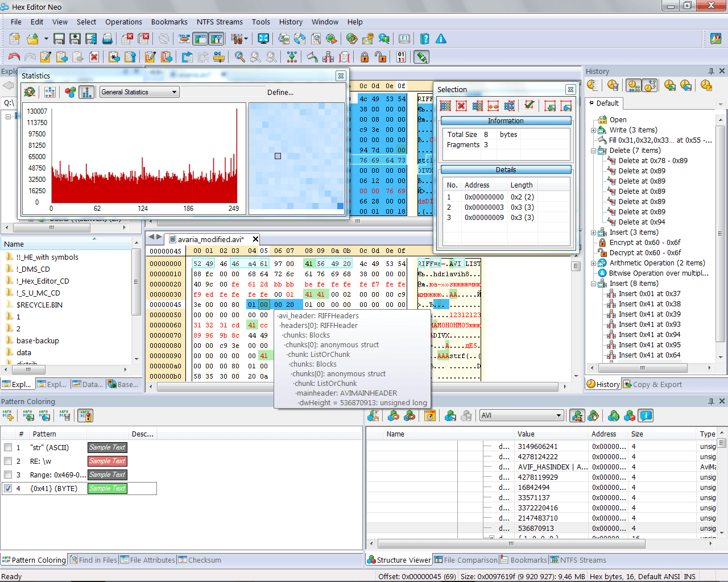The width and height of the screenshot is (728, 582).
Task: Click the red X delete icon in Selection panel
Action: point(461,106)
